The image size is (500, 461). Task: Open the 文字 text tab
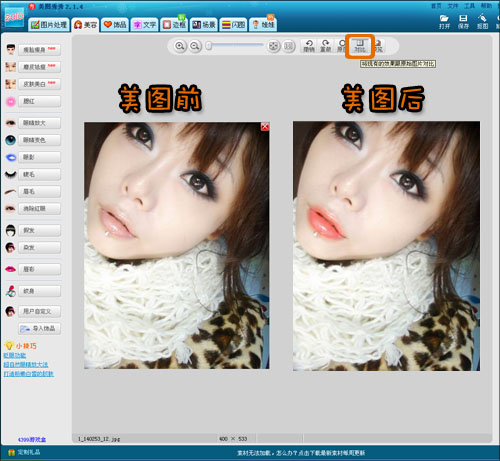coord(145,25)
